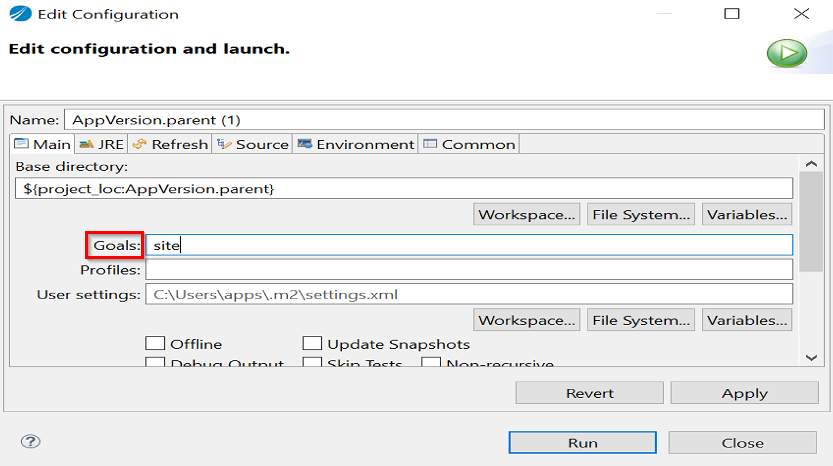The width and height of the screenshot is (833, 466).
Task: Click the help question mark icon
Action: click(x=30, y=442)
